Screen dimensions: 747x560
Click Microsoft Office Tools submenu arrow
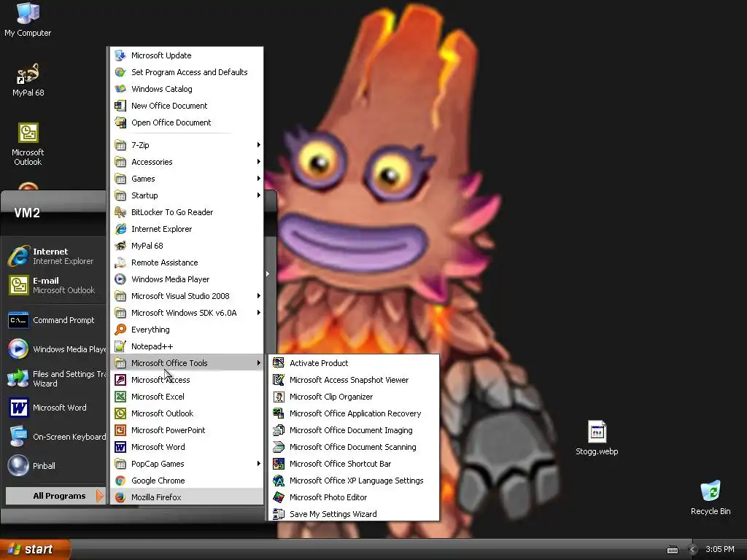tap(259, 363)
